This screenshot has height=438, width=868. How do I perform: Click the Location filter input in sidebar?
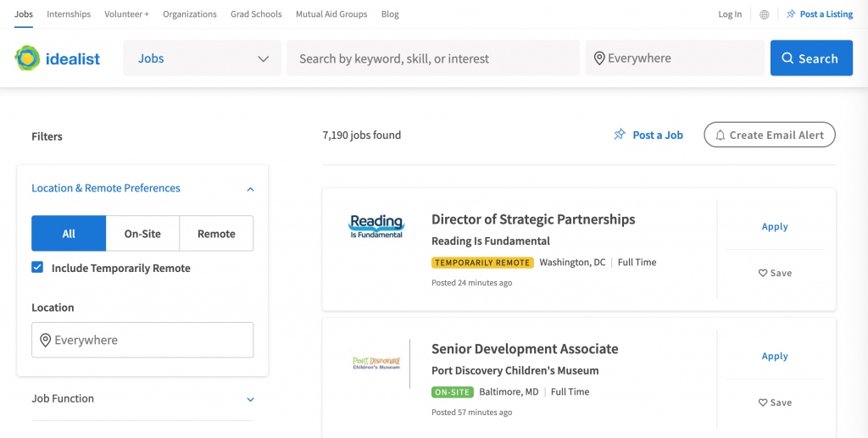pos(142,340)
